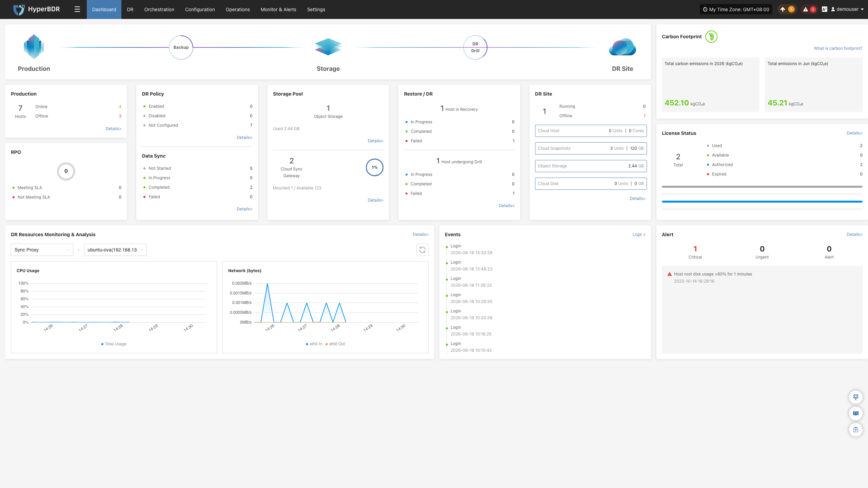The width and height of the screenshot is (868, 488).
Task: Open the Operations menu
Action: coord(238,9)
